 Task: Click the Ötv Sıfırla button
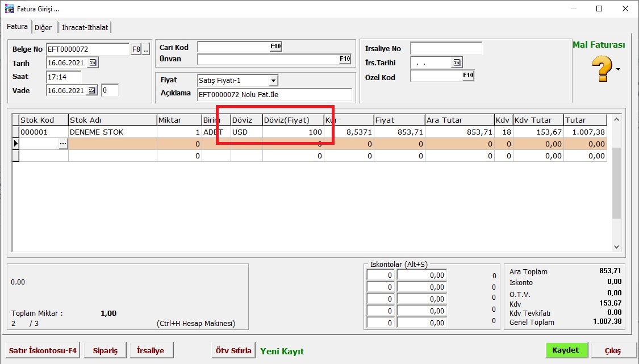click(233, 350)
